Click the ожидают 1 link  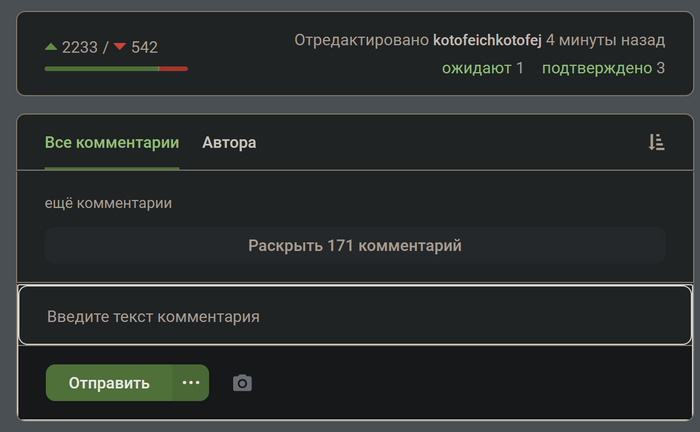(483, 68)
